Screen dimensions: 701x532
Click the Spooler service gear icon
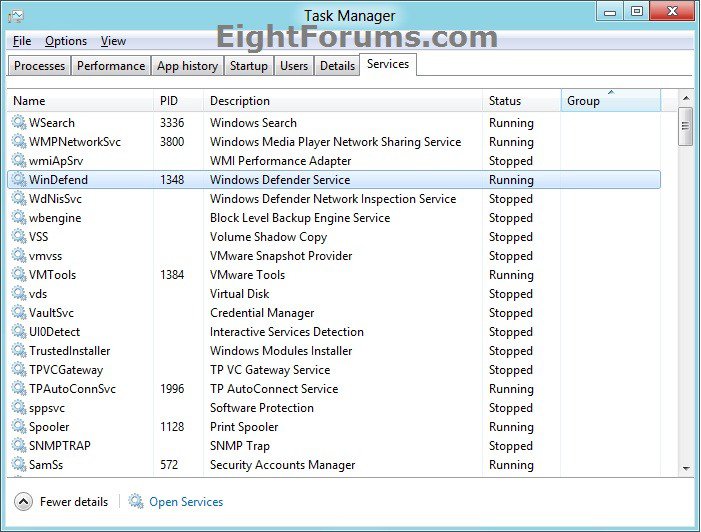tap(19, 427)
